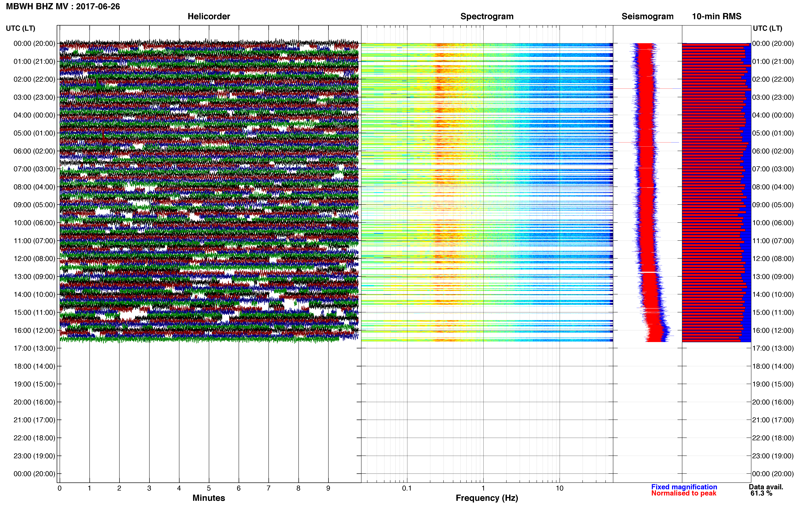Image resolution: width=812 pixels, height=508 pixels.
Task: Select the '10-min RMS' panel heading
Action: click(x=717, y=16)
